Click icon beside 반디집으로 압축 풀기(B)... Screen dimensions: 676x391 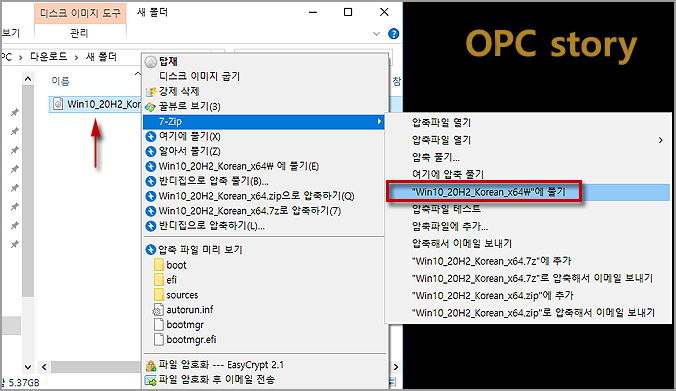150,181
